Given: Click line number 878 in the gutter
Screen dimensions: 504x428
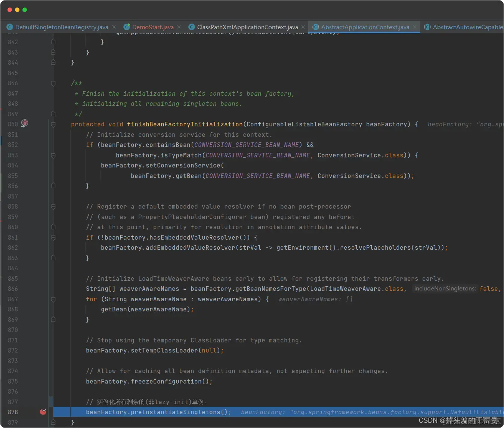Looking at the screenshot, I should tap(13, 412).
